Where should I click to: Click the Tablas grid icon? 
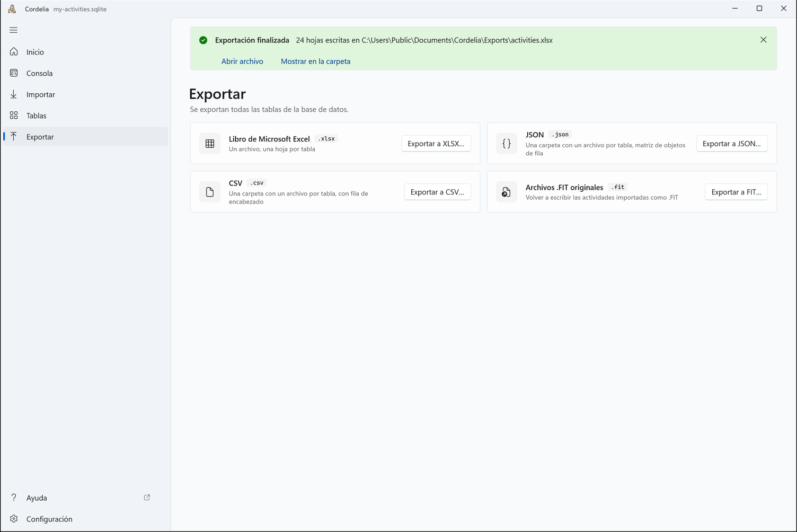coord(14,115)
